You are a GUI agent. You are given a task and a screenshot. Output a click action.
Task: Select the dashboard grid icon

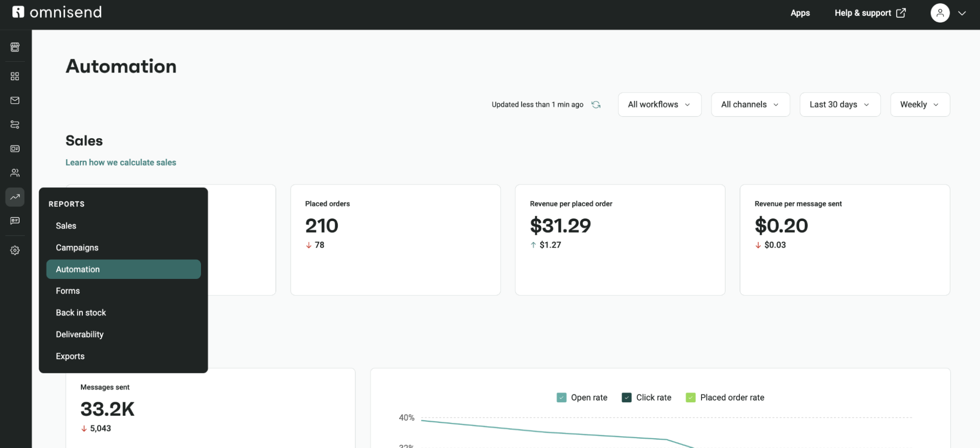[x=14, y=76]
